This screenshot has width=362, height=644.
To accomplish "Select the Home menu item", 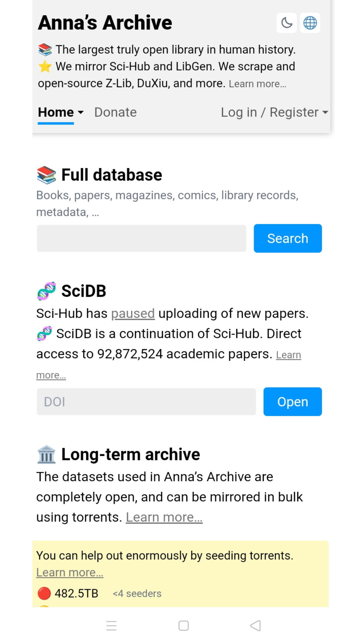I will point(55,112).
